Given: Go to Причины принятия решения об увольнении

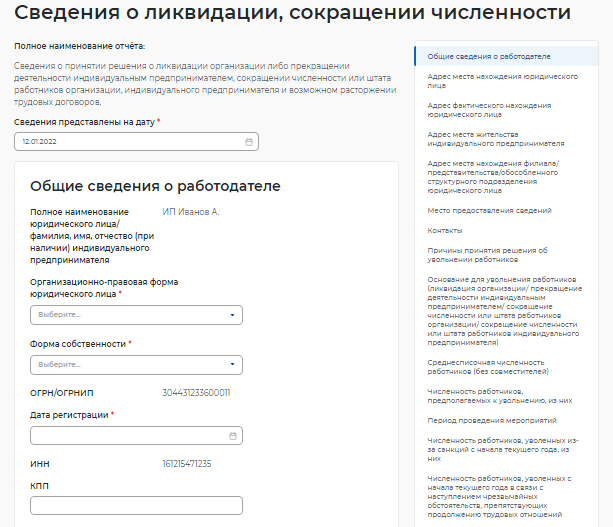Looking at the screenshot, I should coord(488,255).
